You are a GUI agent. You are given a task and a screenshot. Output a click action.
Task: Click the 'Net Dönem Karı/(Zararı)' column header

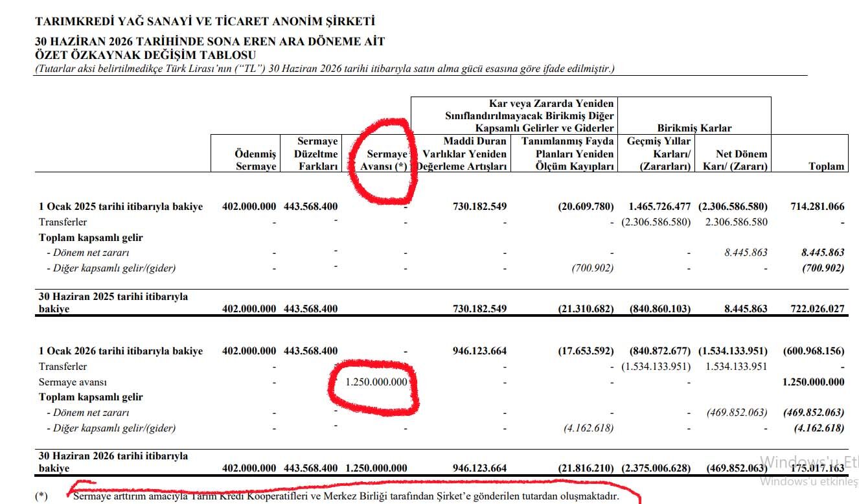pyautogui.click(x=735, y=160)
